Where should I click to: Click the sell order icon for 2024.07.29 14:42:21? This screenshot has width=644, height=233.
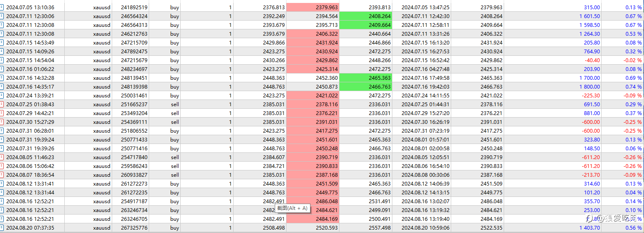2,113
